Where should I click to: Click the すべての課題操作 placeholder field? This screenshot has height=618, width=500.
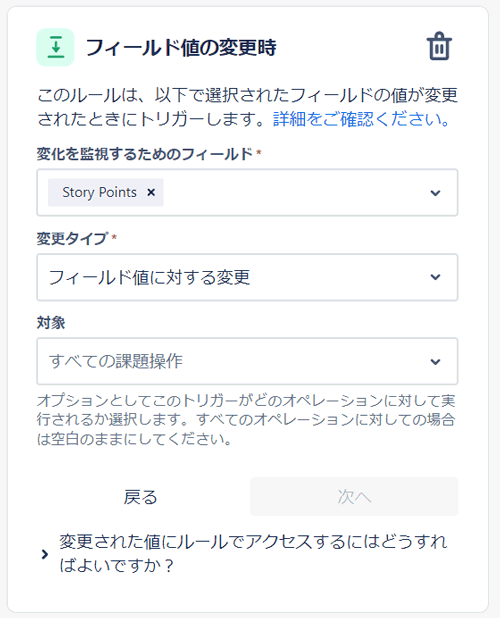tap(247, 361)
